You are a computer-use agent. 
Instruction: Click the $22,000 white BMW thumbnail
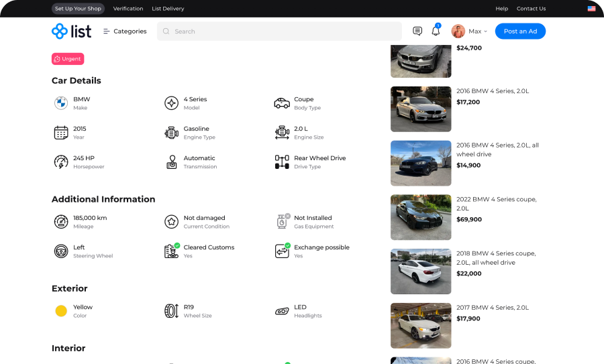(421, 271)
